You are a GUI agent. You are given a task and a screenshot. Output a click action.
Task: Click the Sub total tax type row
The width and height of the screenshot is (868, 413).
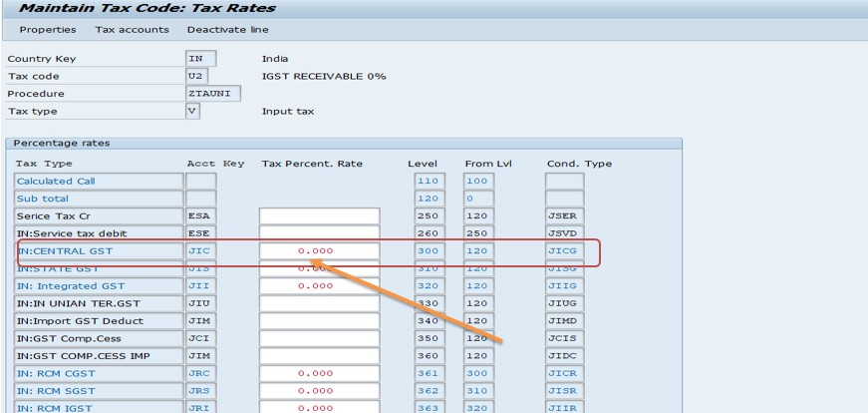(x=98, y=199)
